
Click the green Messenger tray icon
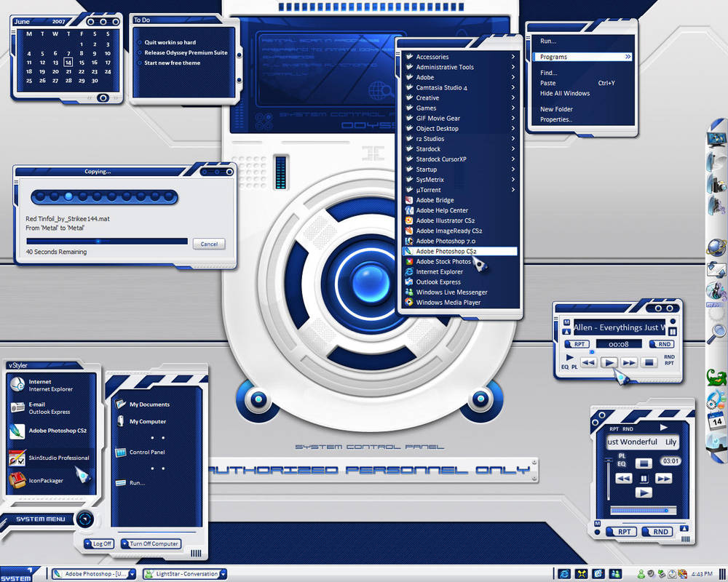(x=641, y=574)
